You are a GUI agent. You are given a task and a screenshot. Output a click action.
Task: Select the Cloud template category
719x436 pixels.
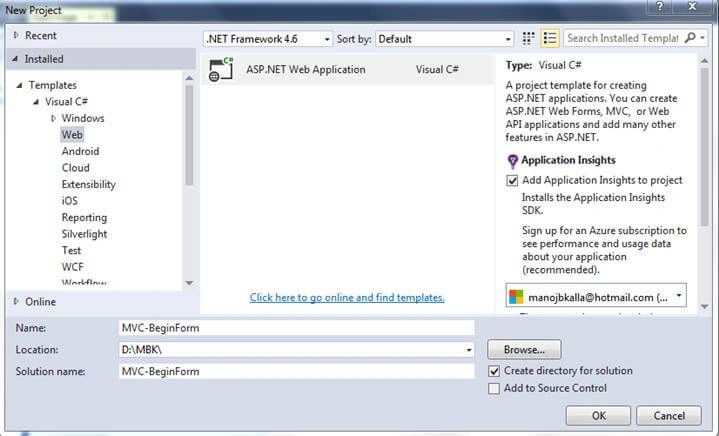point(76,168)
